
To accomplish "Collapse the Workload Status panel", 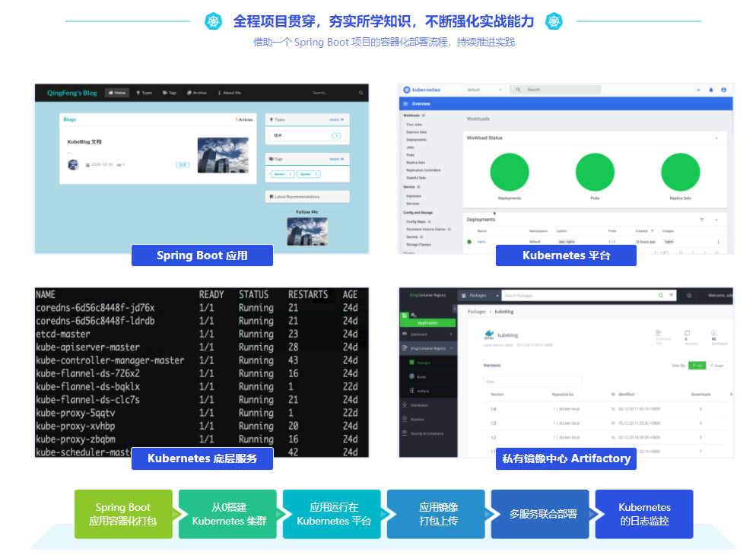I will point(715,138).
